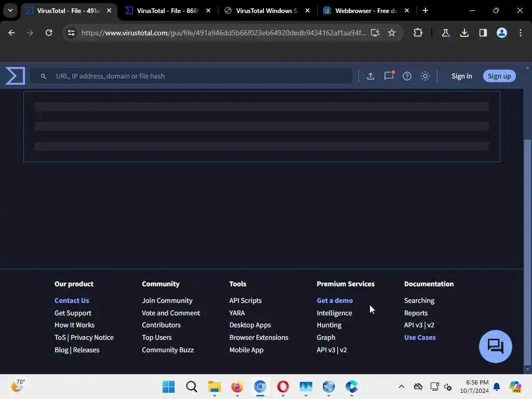Expand the tab search dropdown arrow

[10, 10]
